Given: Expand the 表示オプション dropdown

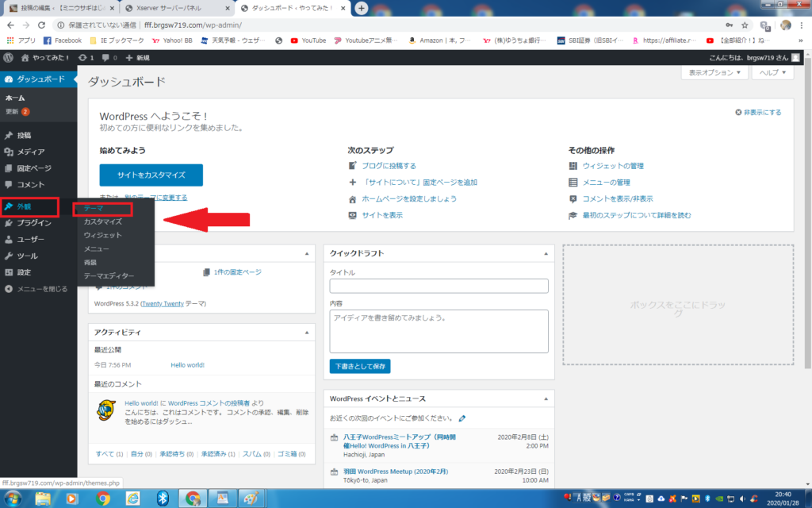Looking at the screenshot, I should pyautogui.click(x=714, y=72).
